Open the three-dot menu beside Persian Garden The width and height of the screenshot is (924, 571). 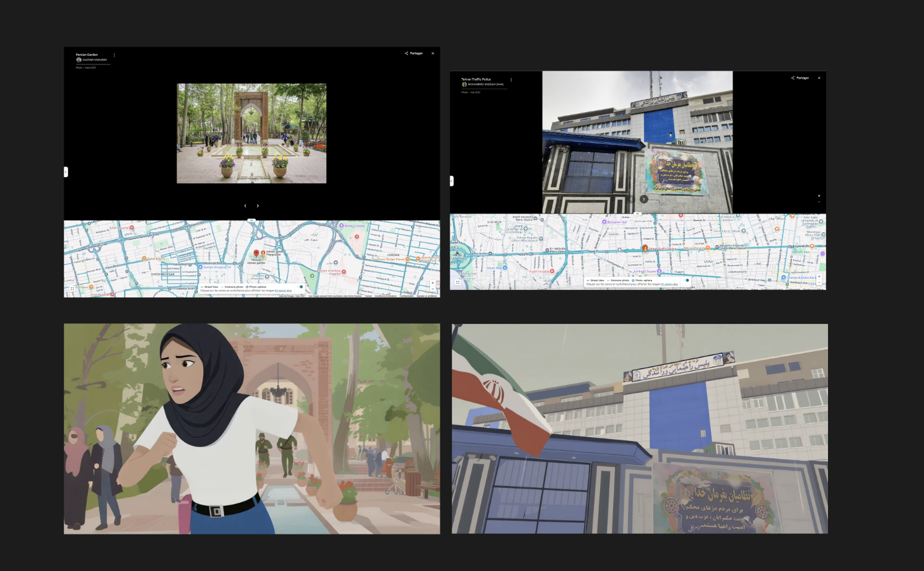pyautogui.click(x=114, y=55)
